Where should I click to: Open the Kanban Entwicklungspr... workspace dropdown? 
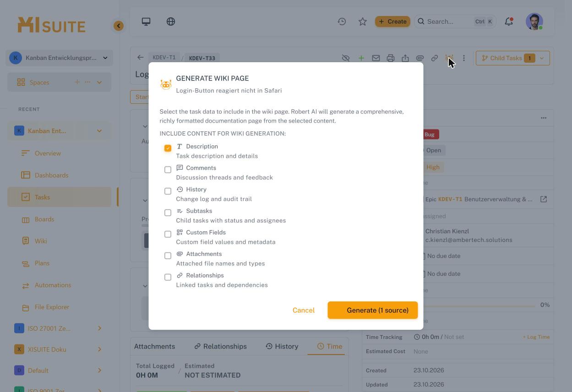pyautogui.click(x=60, y=58)
